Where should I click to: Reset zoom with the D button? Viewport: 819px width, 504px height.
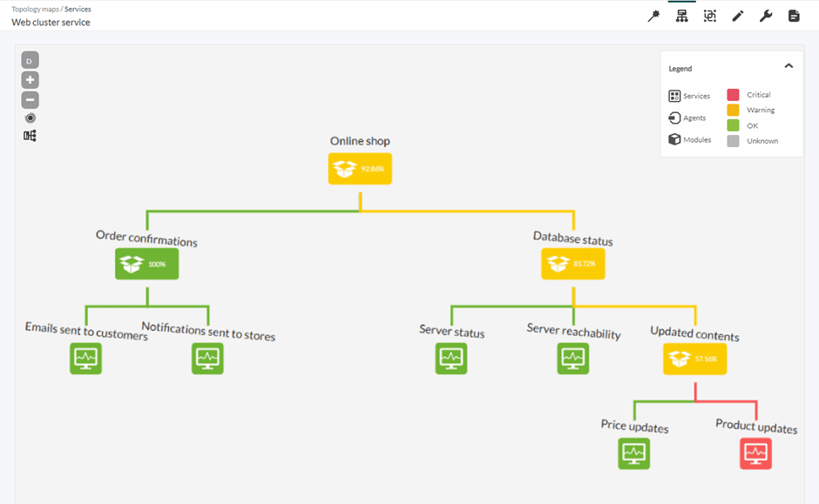click(30, 60)
